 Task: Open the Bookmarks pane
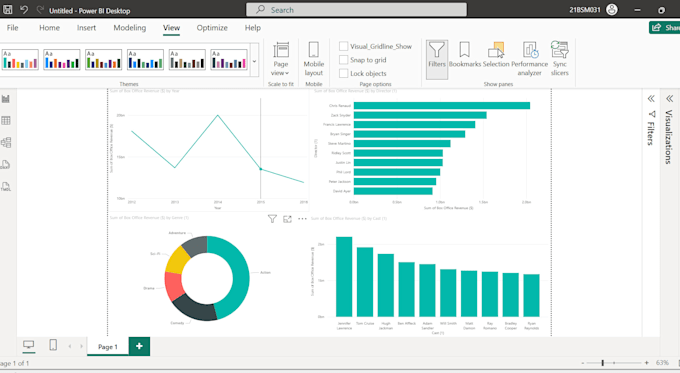coord(464,54)
